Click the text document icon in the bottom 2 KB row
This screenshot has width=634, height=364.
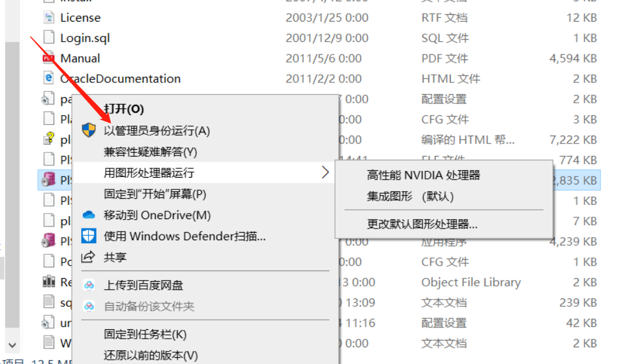click(49, 342)
